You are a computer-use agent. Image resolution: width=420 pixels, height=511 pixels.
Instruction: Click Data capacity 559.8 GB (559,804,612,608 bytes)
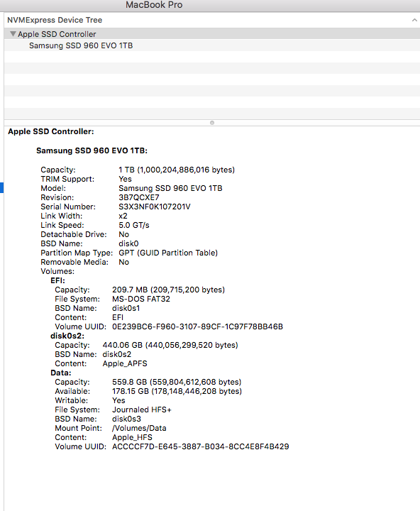[x=177, y=382]
